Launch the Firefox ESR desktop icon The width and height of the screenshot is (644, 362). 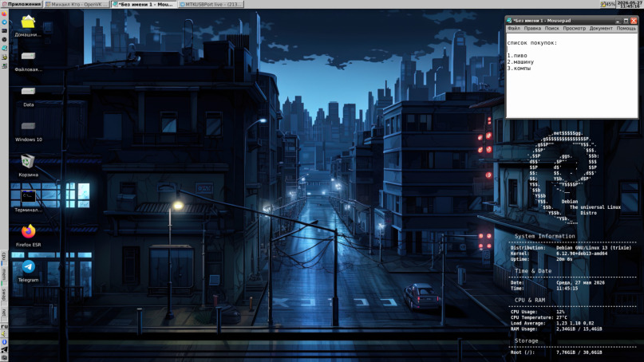pos(28,235)
